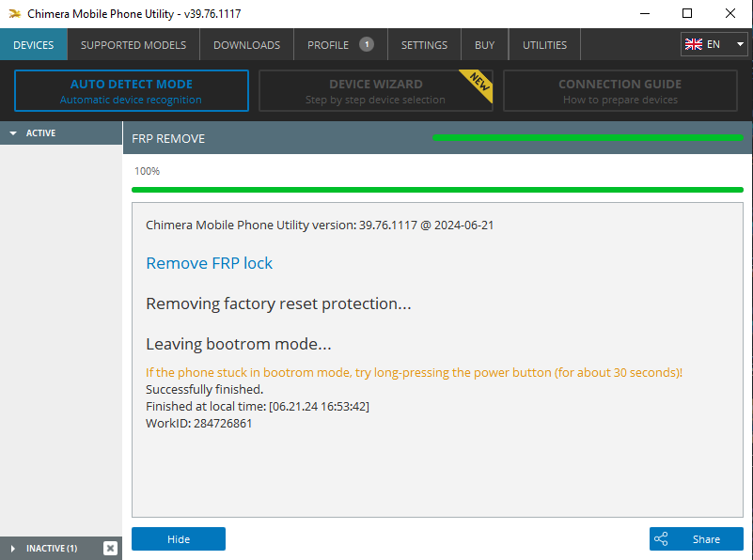Open the Device Wizard
Viewport: 753px width, 560px height.
(x=375, y=91)
